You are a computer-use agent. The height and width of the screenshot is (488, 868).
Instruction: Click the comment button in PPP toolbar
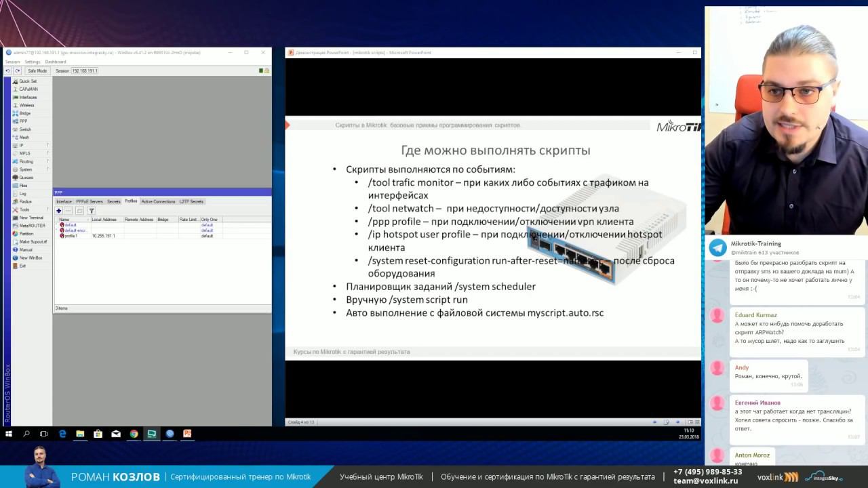(x=79, y=211)
